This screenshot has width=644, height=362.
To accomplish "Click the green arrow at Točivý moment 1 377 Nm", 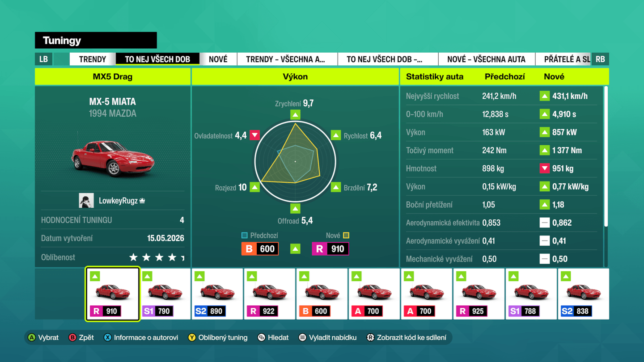I will point(544,150).
